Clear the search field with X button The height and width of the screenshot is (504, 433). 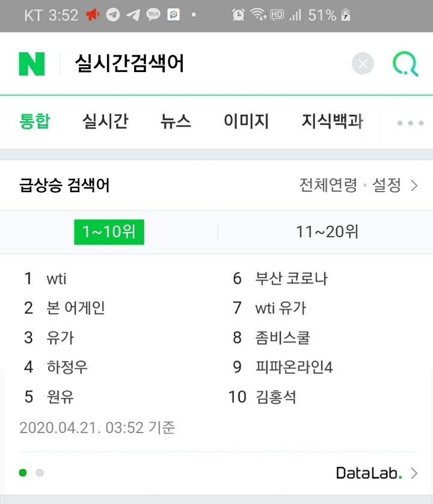coord(363,63)
